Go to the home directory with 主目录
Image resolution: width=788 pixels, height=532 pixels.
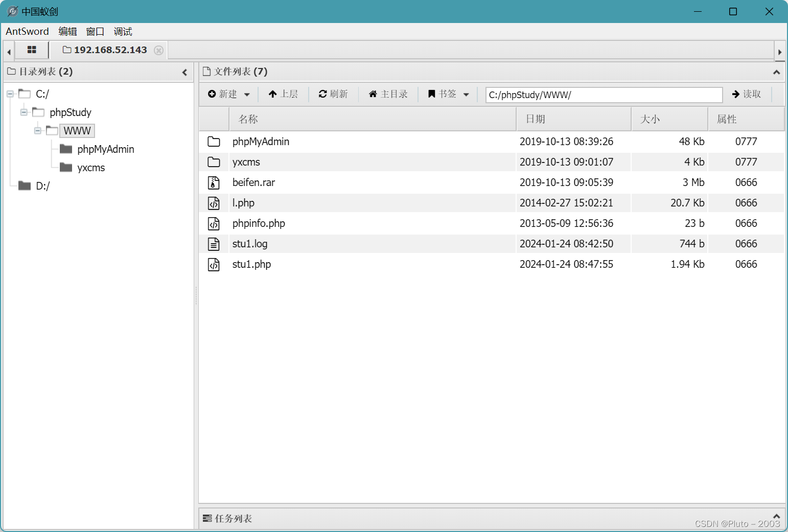tap(388, 94)
